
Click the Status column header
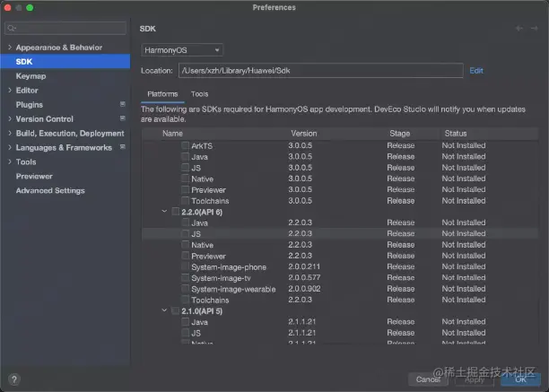pyautogui.click(x=456, y=134)
